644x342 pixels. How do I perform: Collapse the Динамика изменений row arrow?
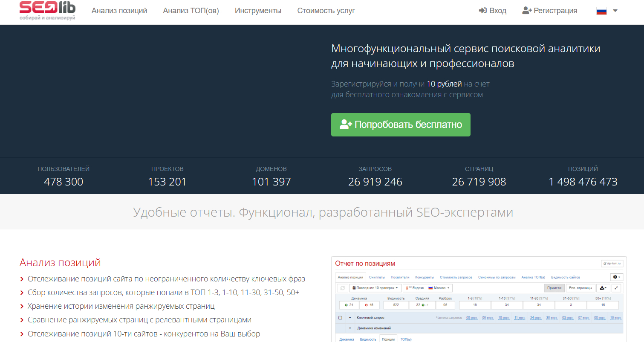tap(350, 328)
